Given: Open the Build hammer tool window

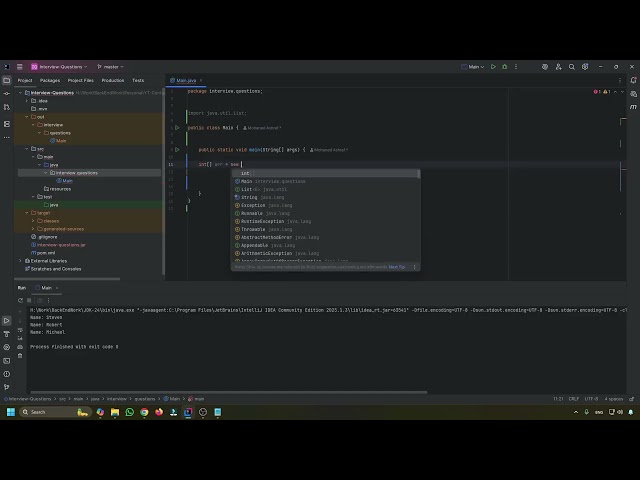Looking at the screenshot, I should 7,334.
